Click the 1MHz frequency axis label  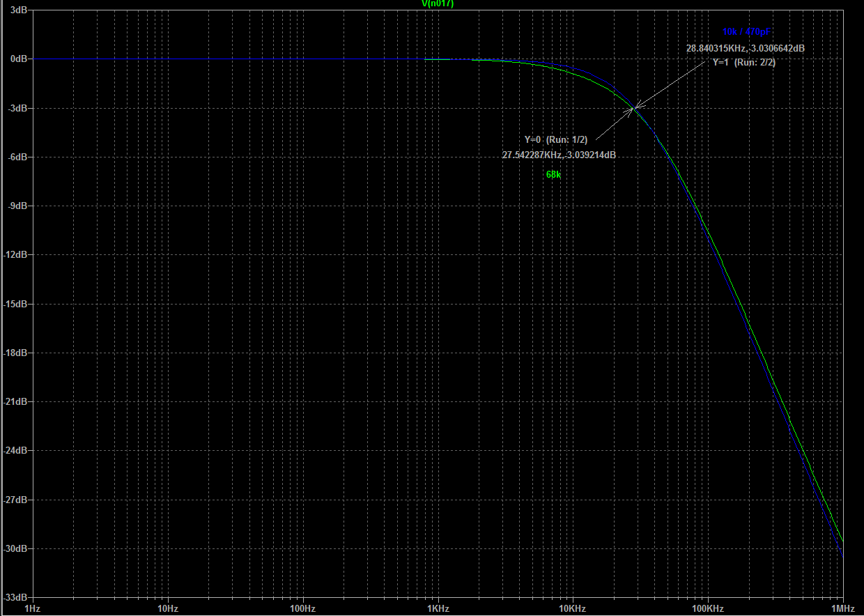[842, 608]
